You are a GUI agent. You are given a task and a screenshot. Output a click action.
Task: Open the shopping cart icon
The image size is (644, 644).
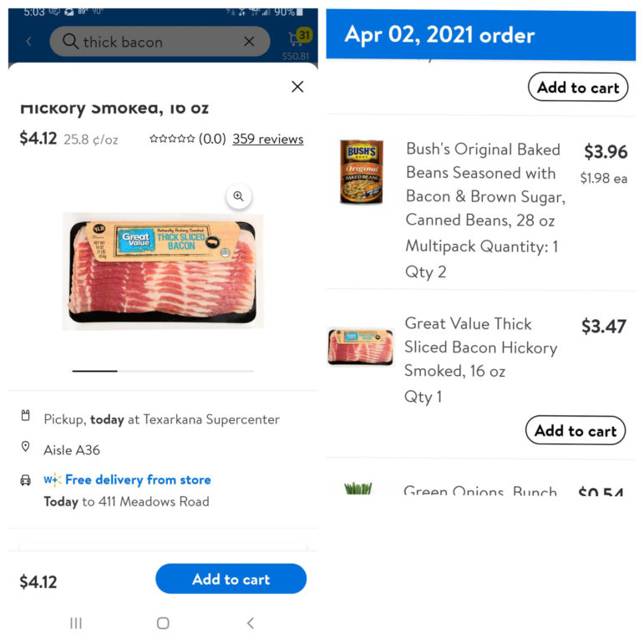tap(297, 38)
